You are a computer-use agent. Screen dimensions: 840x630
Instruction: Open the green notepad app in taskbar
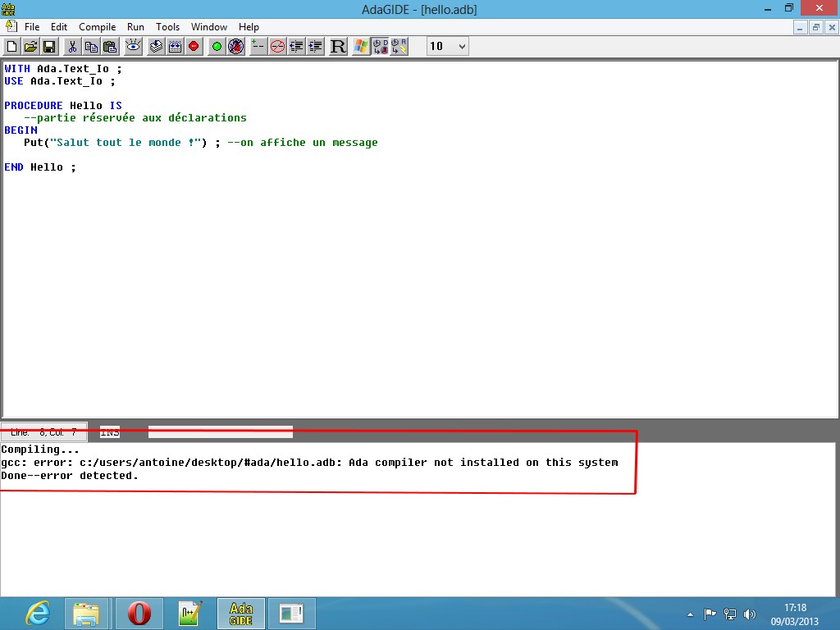click(189, 614)
